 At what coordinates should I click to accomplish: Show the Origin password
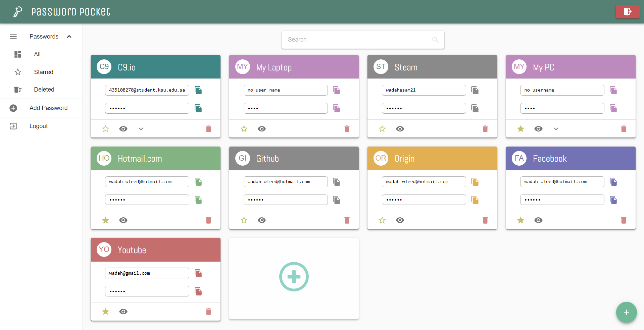400,220
